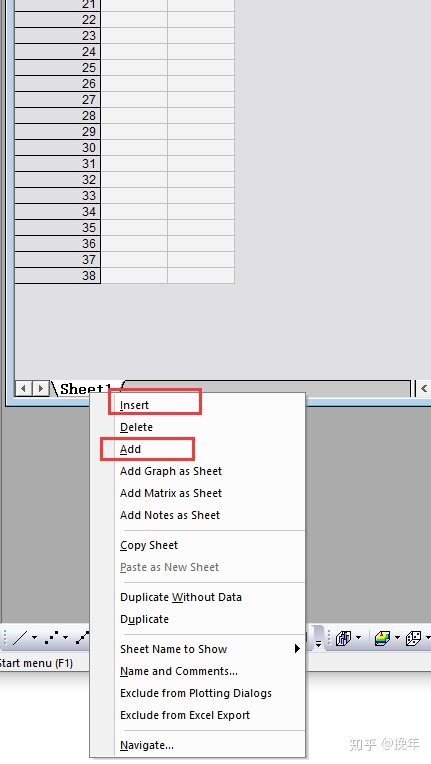This screenshot has width=431, height=764.
Task: Select the Scatter plot tool icon
Action: coord(52,637)
